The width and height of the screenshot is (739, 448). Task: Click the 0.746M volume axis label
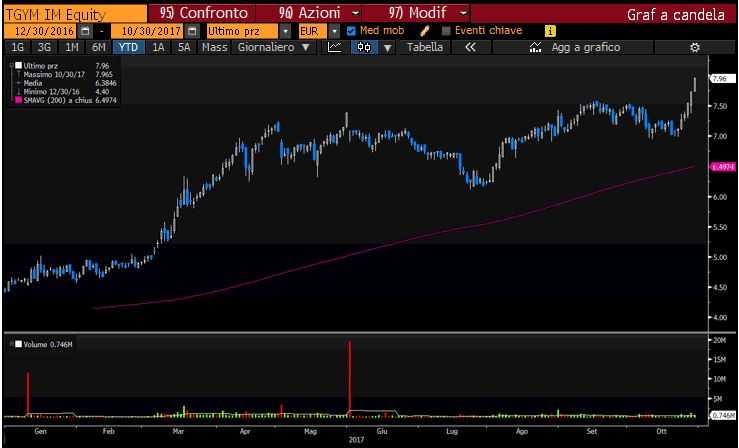(723, 415)
